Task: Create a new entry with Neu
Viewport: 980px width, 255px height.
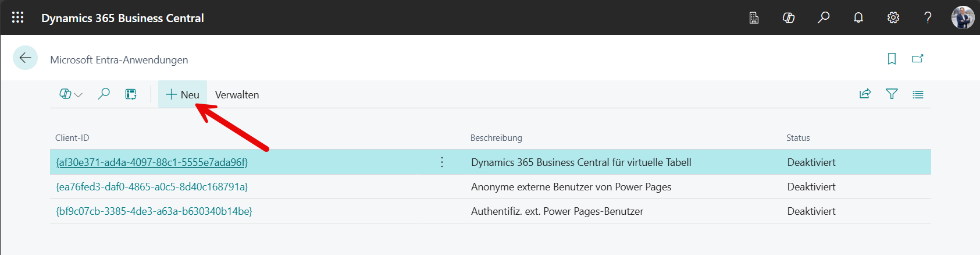Action: pos(183,94)
